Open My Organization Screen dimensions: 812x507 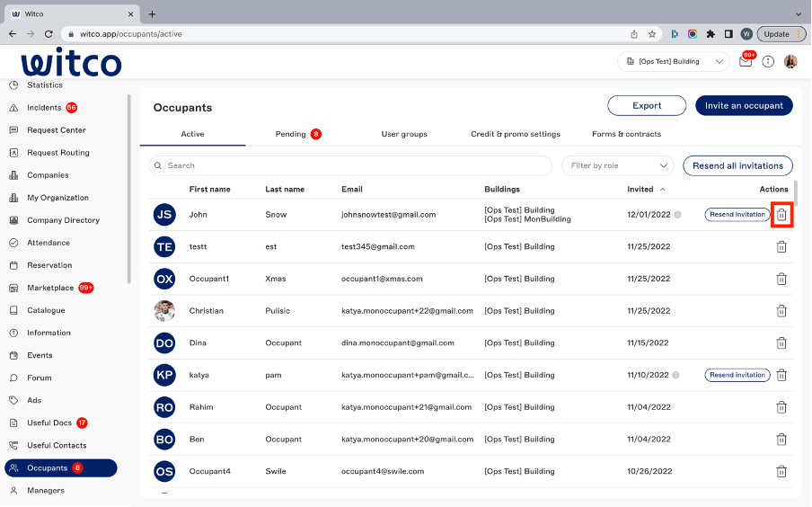pos(57,198)
